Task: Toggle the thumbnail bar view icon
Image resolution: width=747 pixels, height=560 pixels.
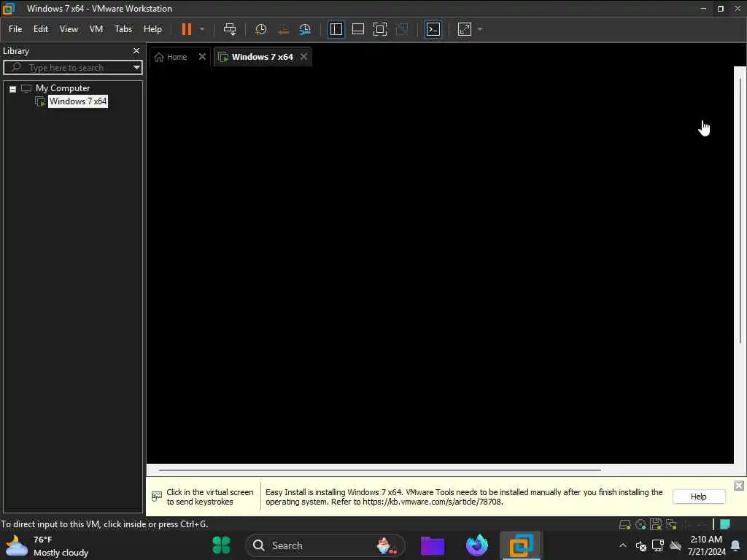Action: pyautogui.click(x=357, y=29)
